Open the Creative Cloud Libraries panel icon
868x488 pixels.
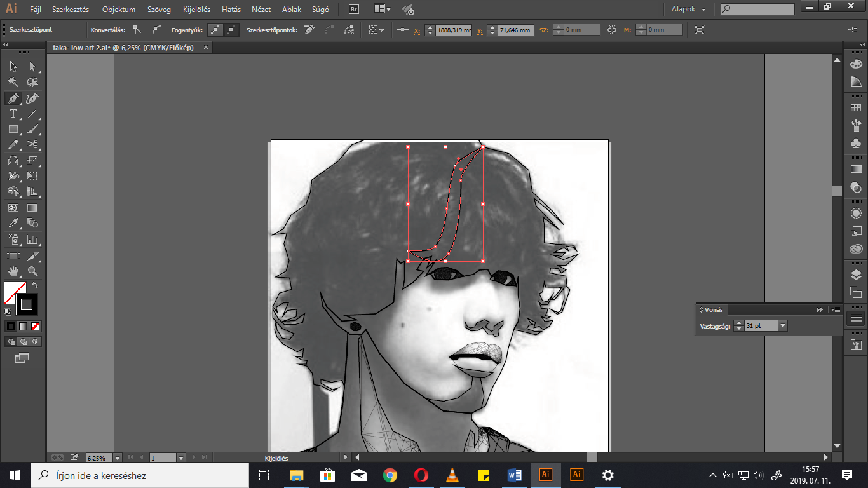click(856, 249)
